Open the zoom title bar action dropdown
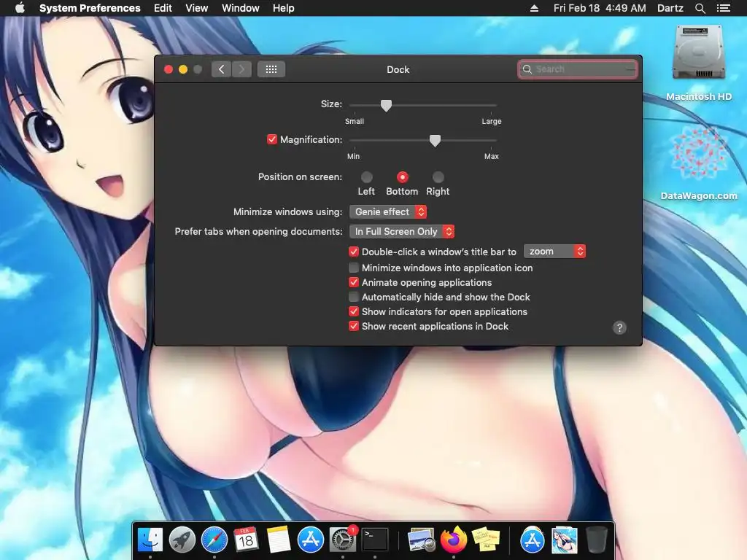The width and height of the screenshot is (747, 560). click(554, 252)
